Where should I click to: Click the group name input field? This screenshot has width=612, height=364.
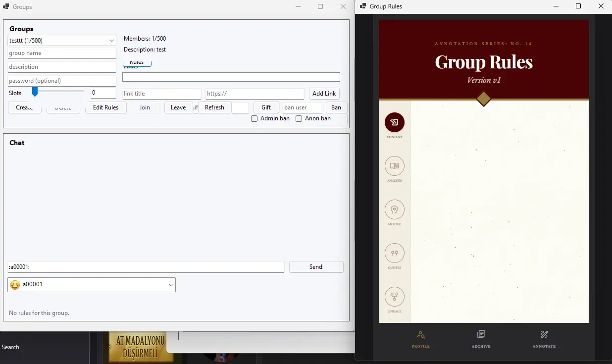click(x=61, y=53)
